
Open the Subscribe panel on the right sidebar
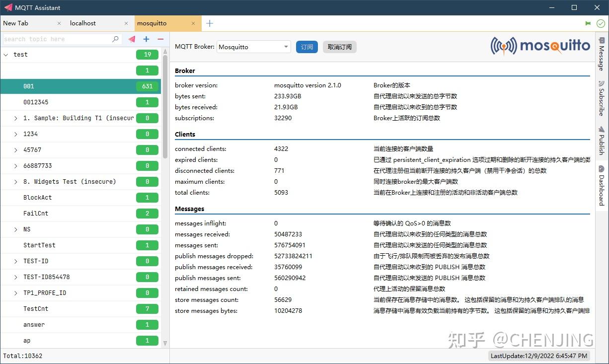602,99
